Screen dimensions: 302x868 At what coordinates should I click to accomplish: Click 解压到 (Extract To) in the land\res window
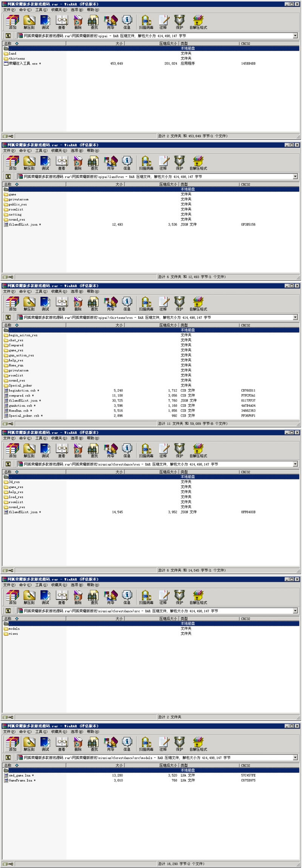29,163
